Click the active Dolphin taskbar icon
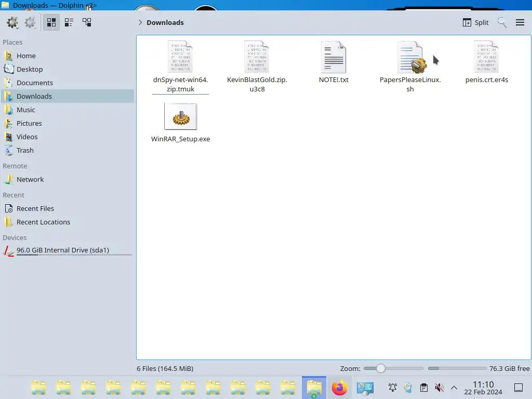 point(314,388)
